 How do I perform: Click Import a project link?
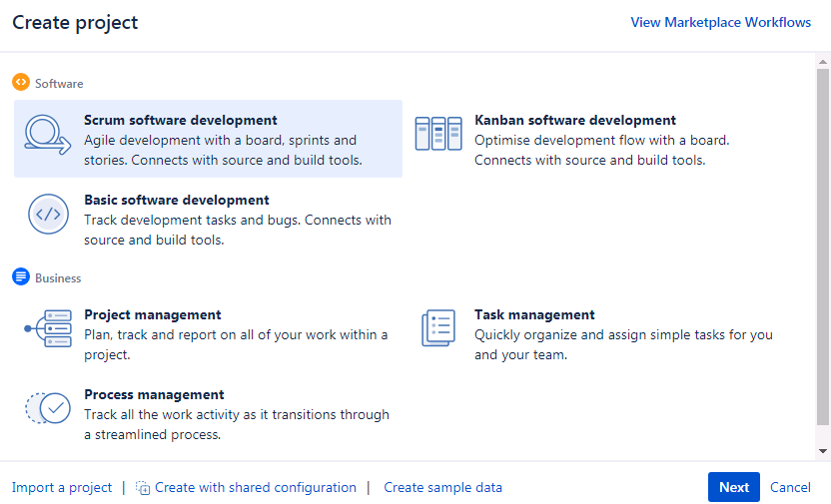coord(62,488)
